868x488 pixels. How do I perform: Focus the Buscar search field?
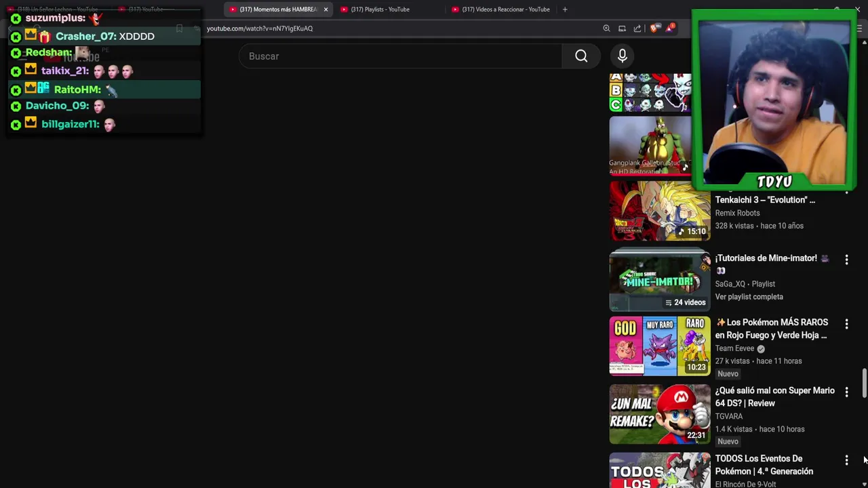(400, 56)
